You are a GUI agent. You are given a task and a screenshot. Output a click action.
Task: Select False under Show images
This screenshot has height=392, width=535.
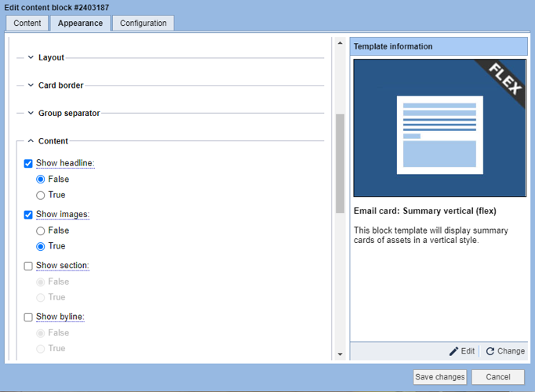coord(40,230)
